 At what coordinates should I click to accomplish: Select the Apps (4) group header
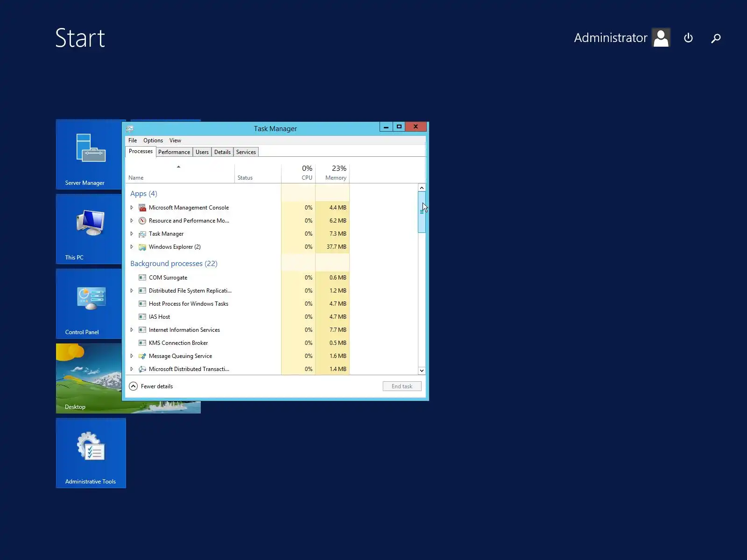(144, 194)
